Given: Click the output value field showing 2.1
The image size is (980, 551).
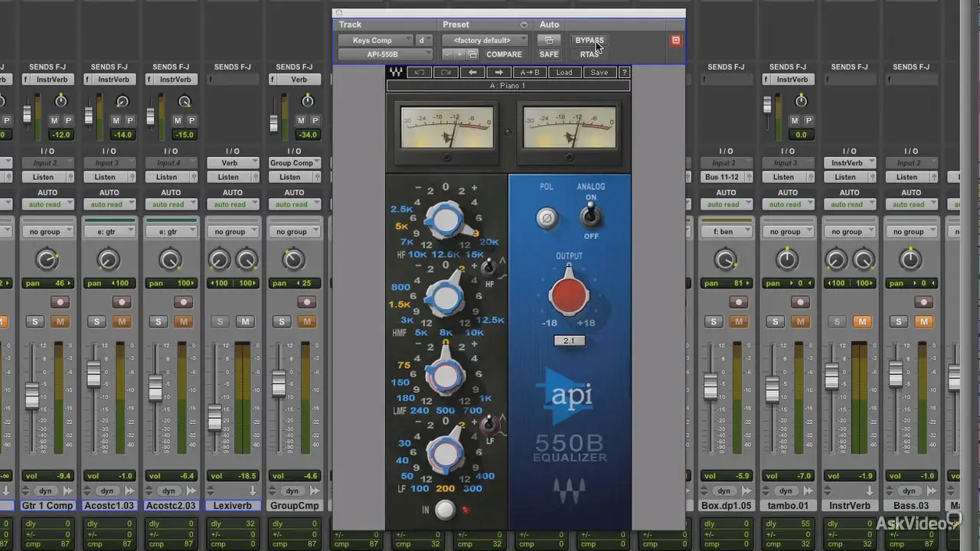Looking at the screenshot, I should [569, 341].
